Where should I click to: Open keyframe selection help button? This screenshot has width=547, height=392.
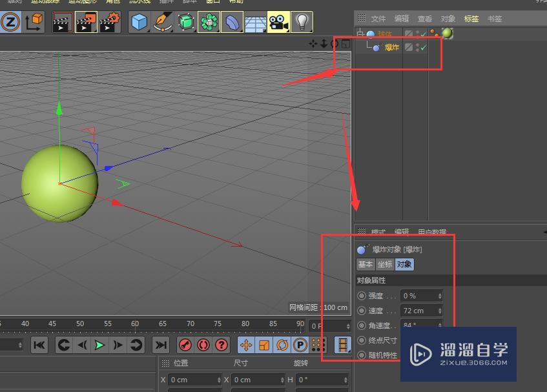[221, 346]
